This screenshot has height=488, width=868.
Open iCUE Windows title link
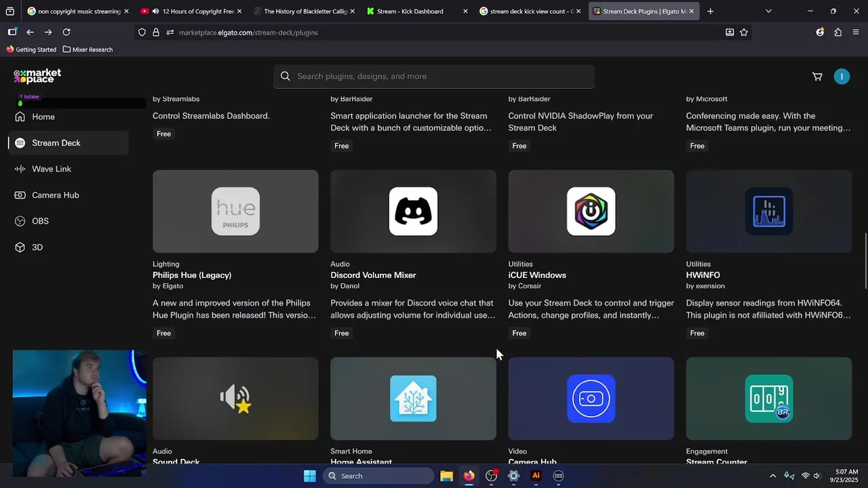[537, 275]
